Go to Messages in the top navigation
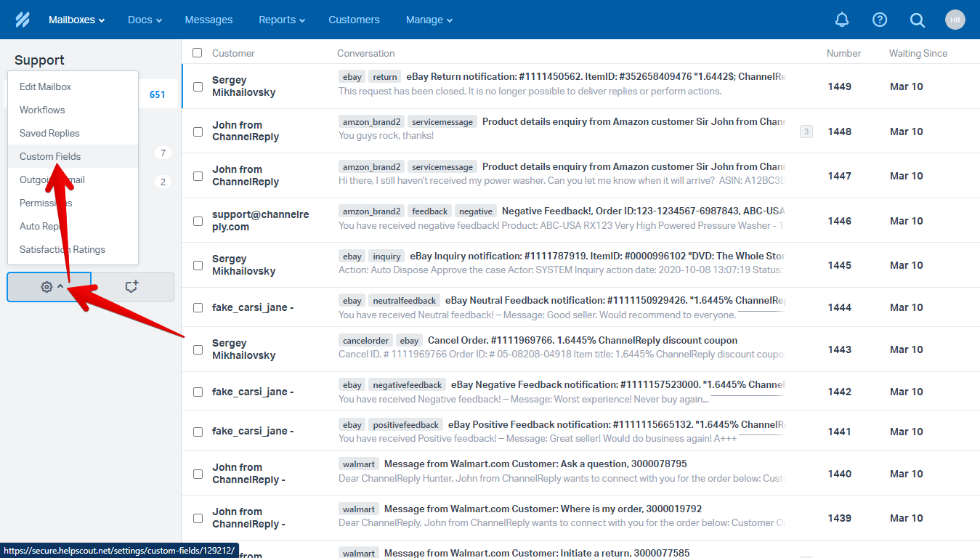Screen dimensions: 980x558 pyautogui.click(x=208, y=20)
